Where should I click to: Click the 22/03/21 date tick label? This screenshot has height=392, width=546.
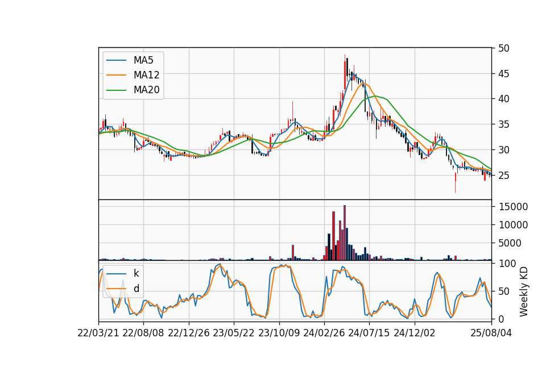click(x=98, y=333)
